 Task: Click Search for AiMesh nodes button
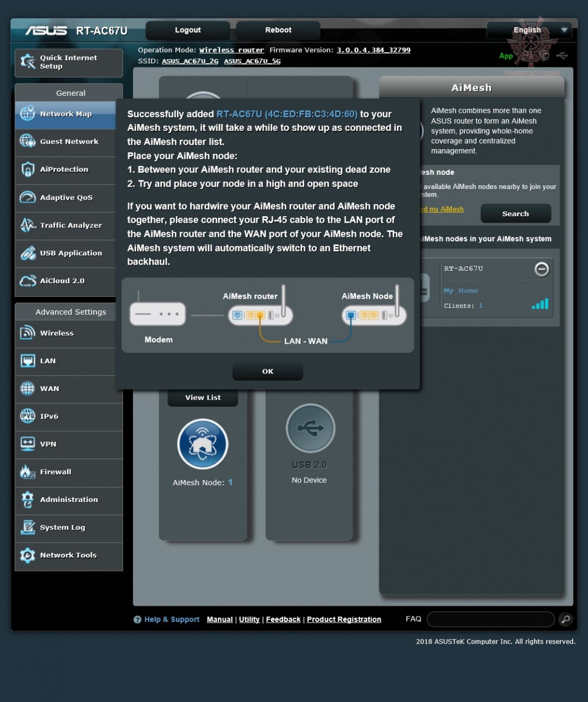coord(516,213)
